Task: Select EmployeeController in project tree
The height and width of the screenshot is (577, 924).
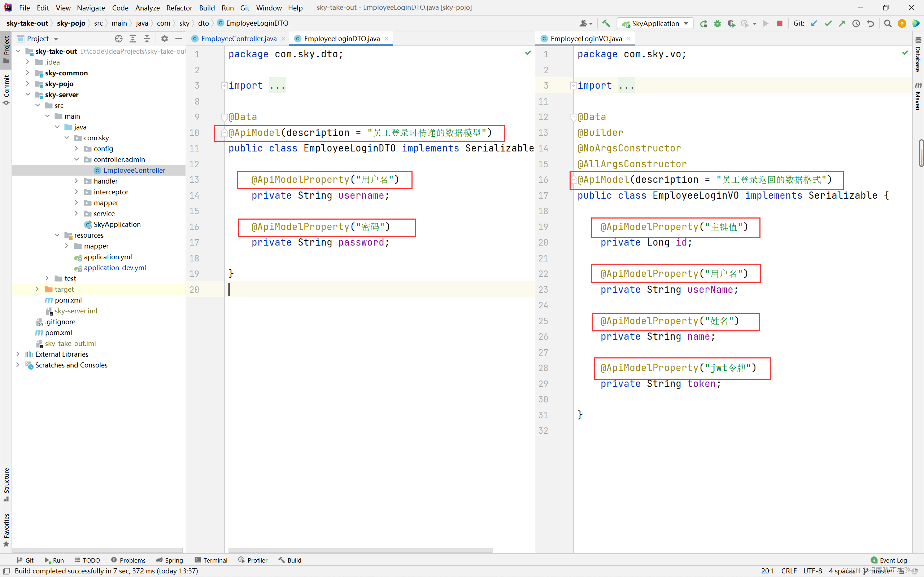Action: (133, 169)
